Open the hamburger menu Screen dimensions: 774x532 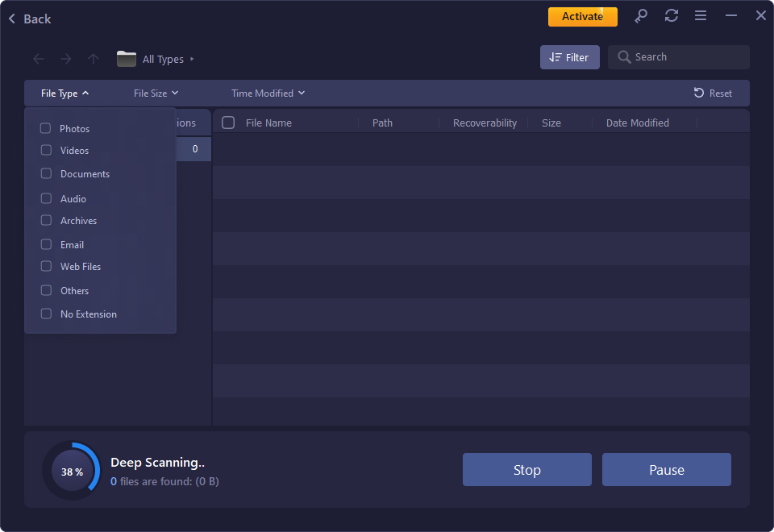[700, 15]
